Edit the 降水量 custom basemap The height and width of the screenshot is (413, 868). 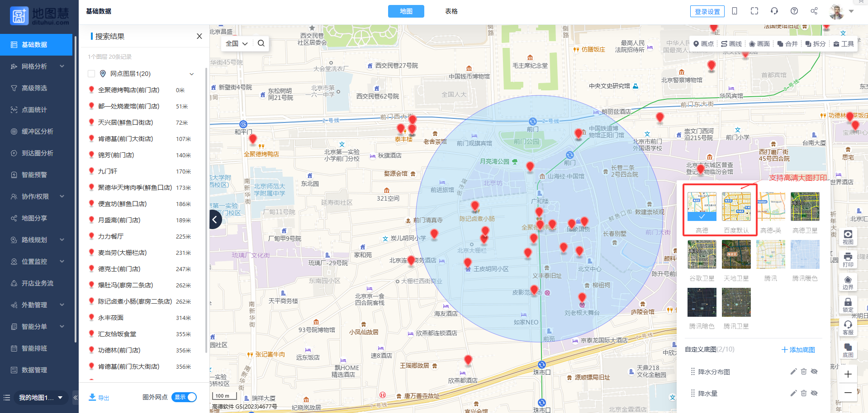[x=793, y=393]
